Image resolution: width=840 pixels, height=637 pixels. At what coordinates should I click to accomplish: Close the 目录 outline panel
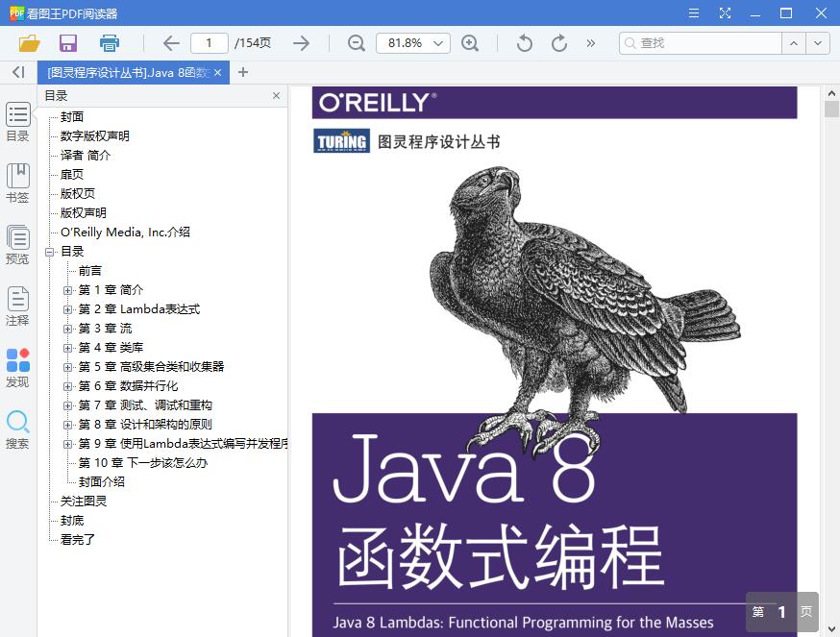pos(276,95)
